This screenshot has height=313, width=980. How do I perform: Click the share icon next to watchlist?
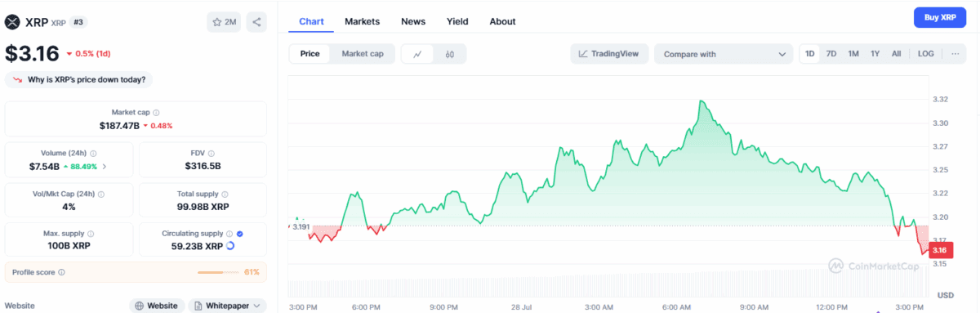click(x=256, y=22)
